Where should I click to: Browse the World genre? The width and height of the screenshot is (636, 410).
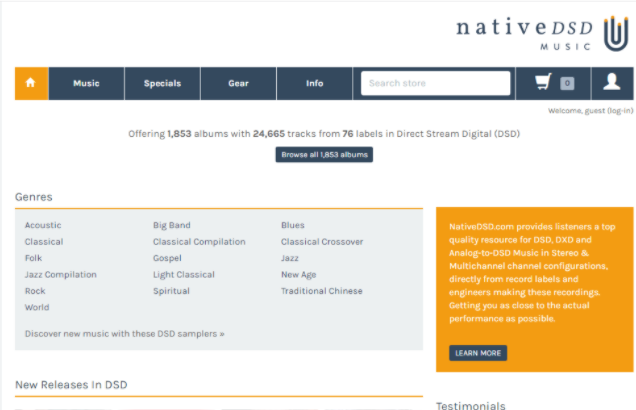[x=37, y=307]
